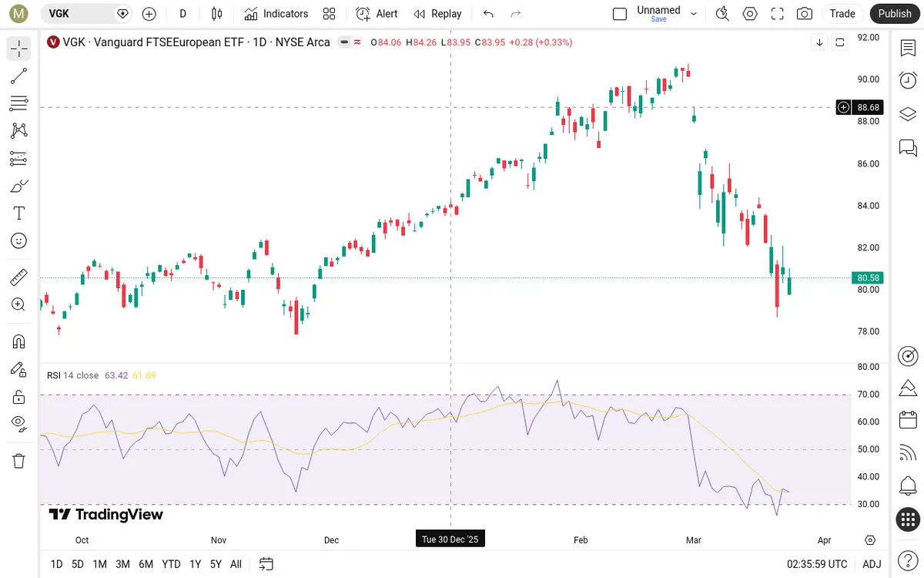This screenshot has height=578, width=924.
Task: Open indicator templates grid
Action: 330,13
